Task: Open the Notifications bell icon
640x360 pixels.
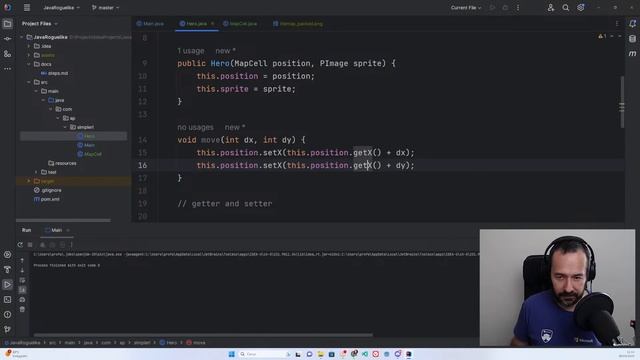Action: [632, 24]
